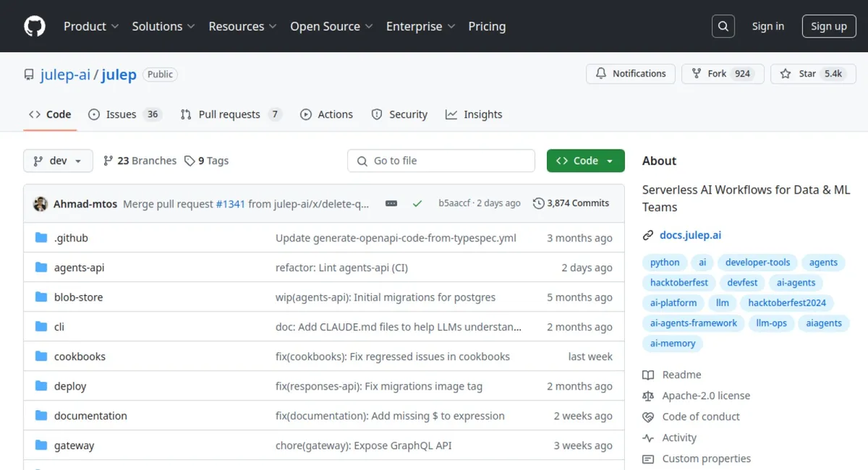This screenshot has width=868, height=470.
Task: Click the repository icon beside julep-ai
Action: [x=29, y=74]
